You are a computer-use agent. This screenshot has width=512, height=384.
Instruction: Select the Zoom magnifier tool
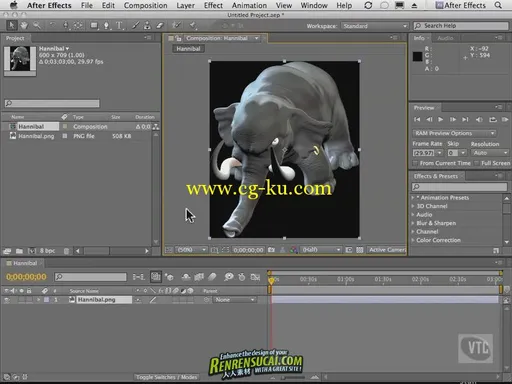pyautogui.click(x=37, y=25)
